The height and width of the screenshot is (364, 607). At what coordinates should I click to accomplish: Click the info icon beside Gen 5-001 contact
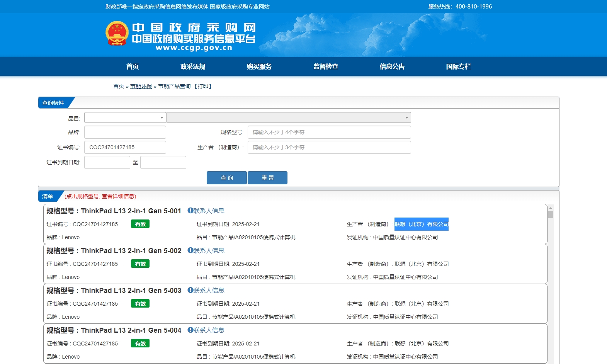point(190,211)
